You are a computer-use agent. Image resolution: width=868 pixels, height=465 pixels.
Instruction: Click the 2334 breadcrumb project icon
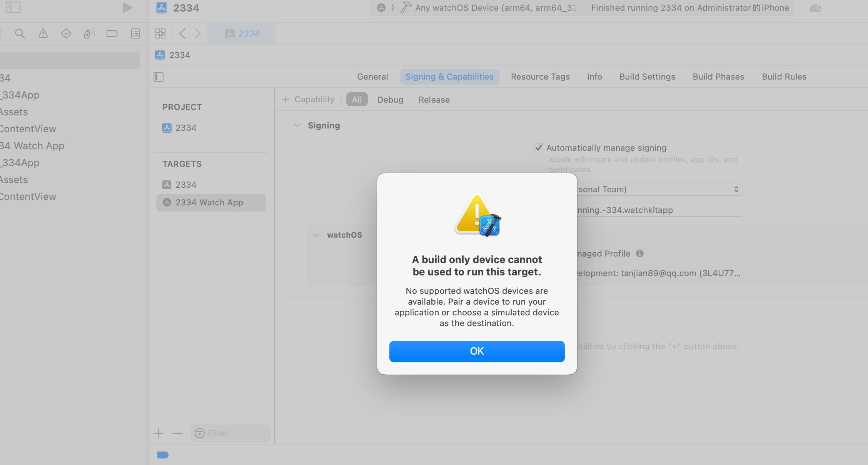coord(160,55)
